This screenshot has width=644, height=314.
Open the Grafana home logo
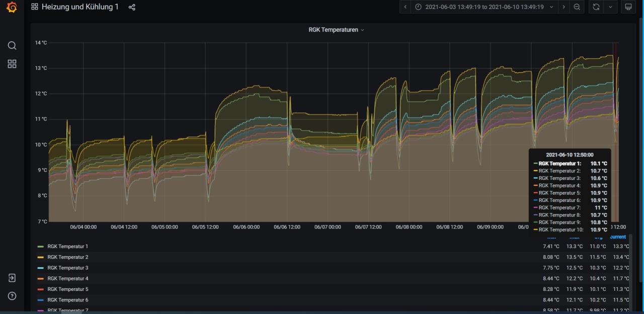tap(12, 8)
